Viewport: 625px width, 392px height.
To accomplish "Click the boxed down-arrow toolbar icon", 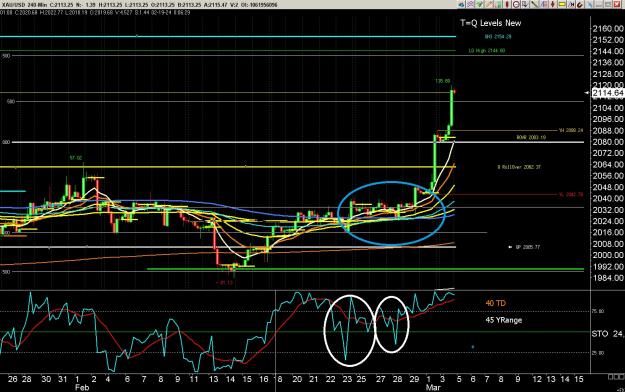I will [x=525, y=4].
